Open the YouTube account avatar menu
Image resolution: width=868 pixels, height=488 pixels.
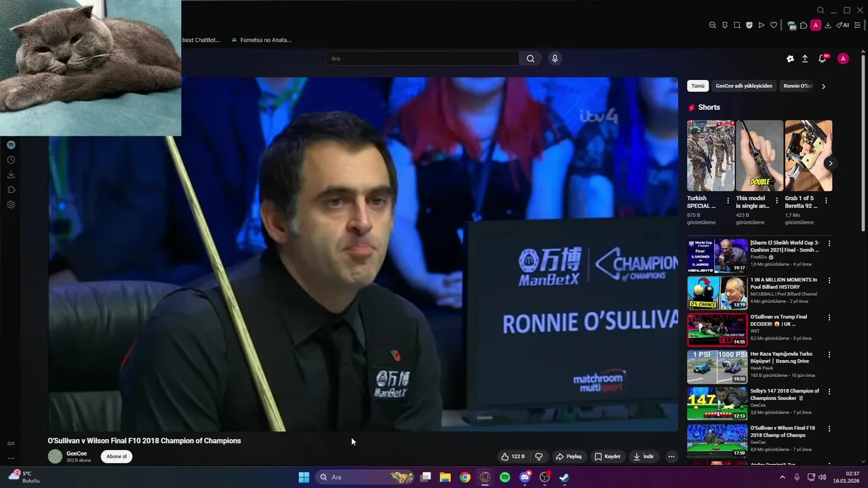point(843,59)
